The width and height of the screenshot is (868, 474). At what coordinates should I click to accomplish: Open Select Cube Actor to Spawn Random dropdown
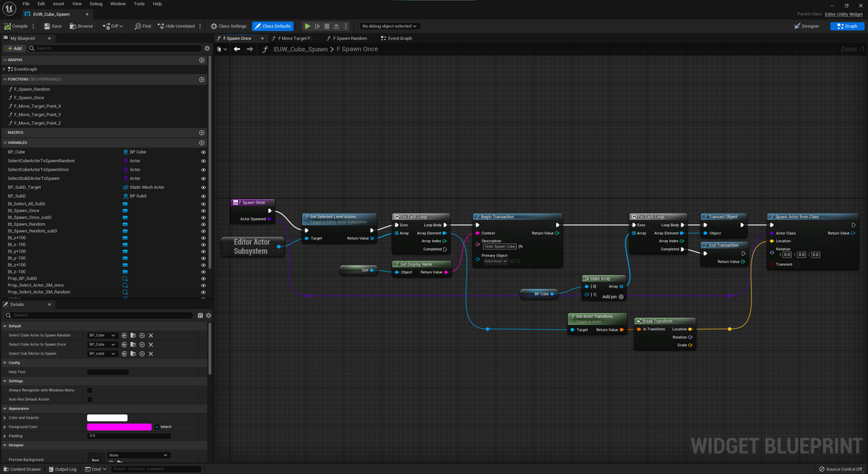click(102, 336)
